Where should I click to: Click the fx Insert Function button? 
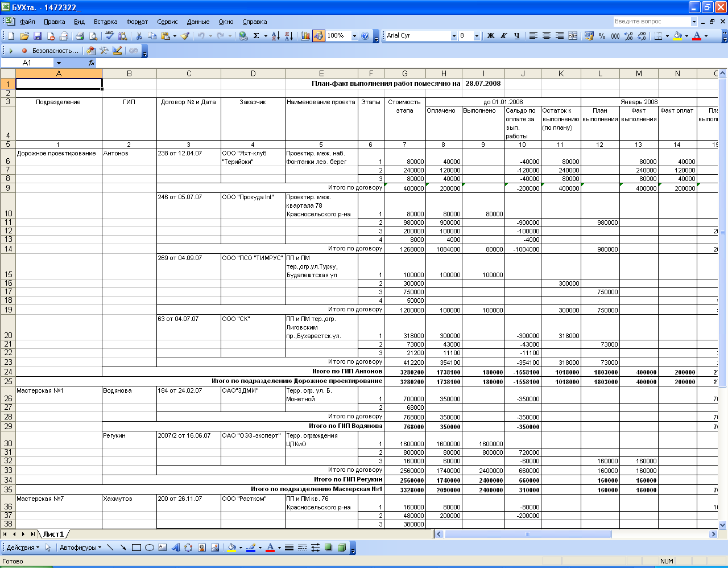(92, 63)
